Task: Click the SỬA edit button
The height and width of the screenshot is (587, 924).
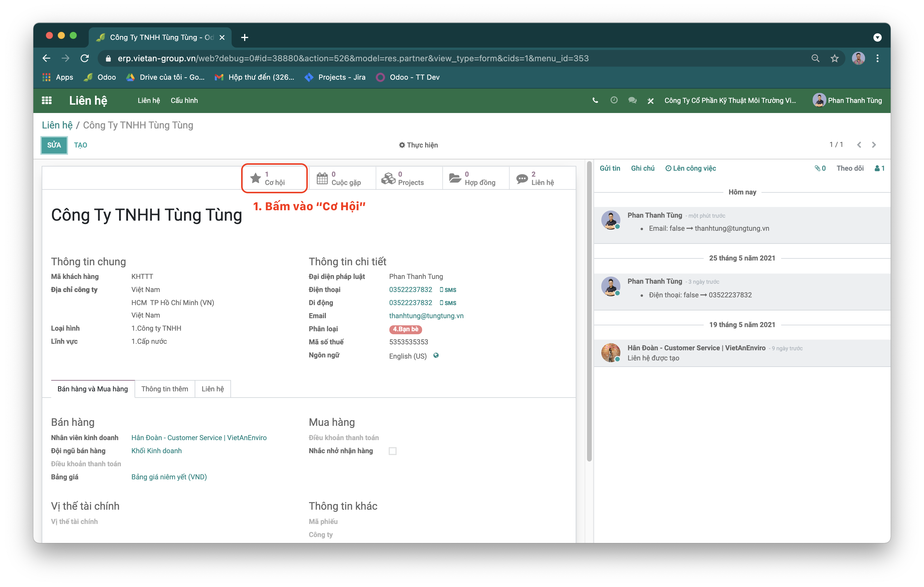Action: [54, 145]
